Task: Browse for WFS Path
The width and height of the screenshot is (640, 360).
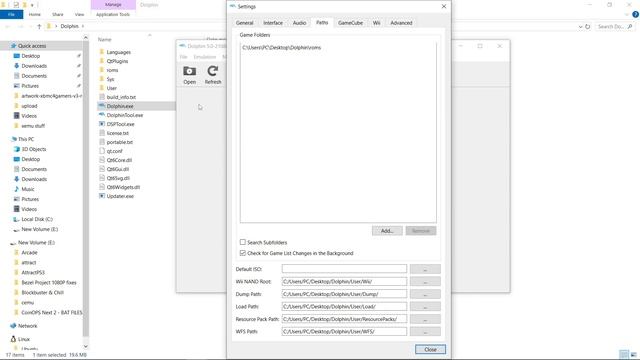Action: pos(425,331)
